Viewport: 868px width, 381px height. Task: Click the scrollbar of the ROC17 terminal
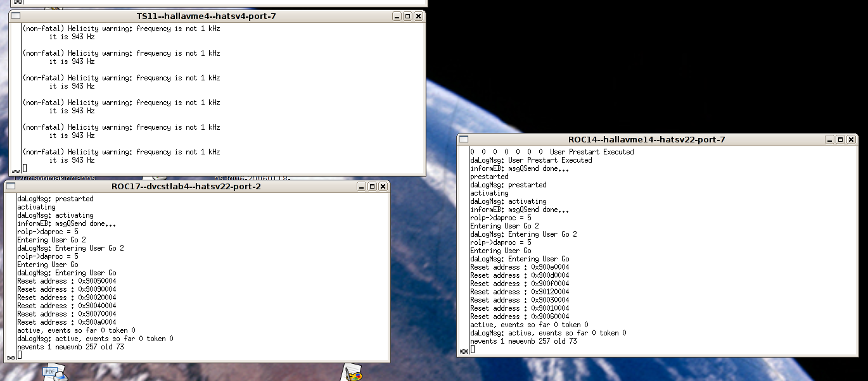(x=11, y=277)
